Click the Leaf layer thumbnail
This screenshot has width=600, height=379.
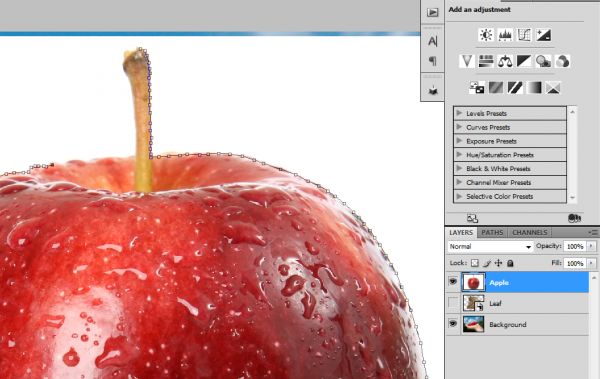point(473,303)
